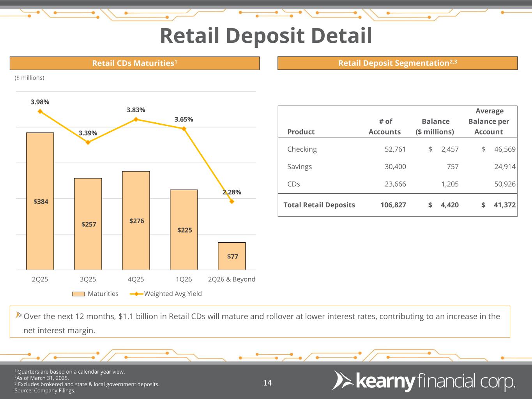Click the Checking product row label
This screenshot has height=399, width=532.
302,149
